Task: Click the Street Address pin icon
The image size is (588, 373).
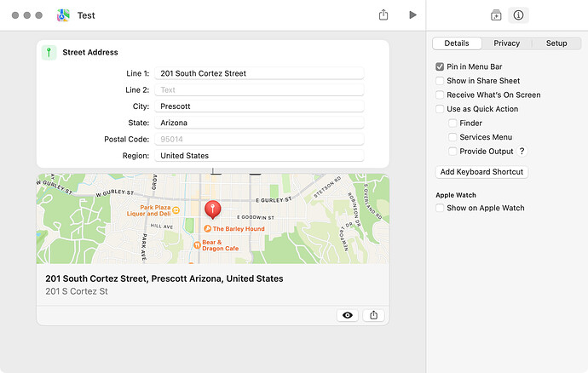Action: [49, 53]
